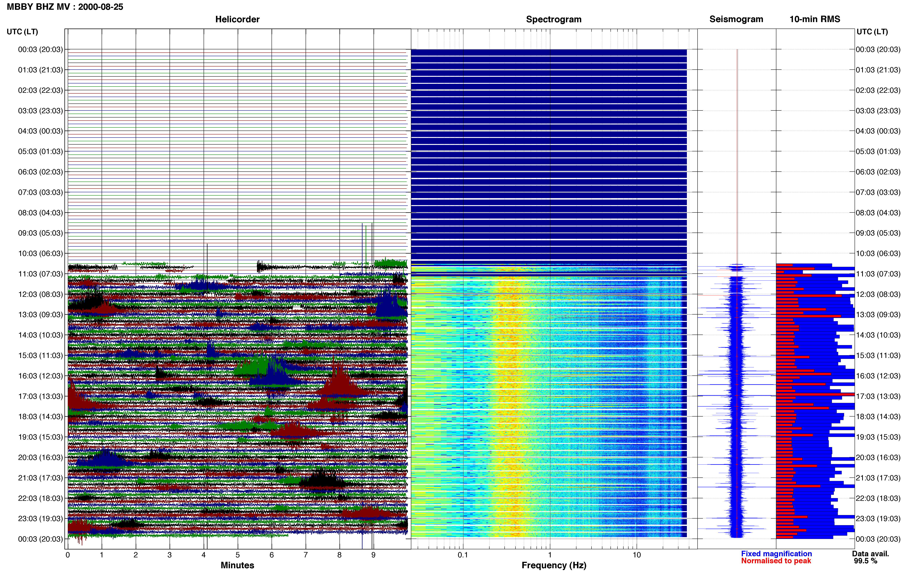Click the left 'UTC (LT)' axis label

click(x=22, y=32)
